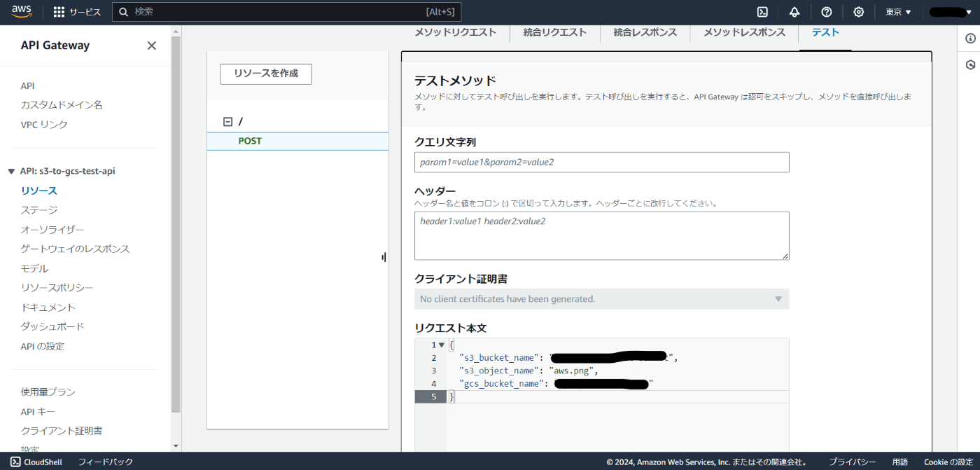This screenshot has height=470, width=980.
Task: Open Cookie の設定 in footer
Action: 948,462
